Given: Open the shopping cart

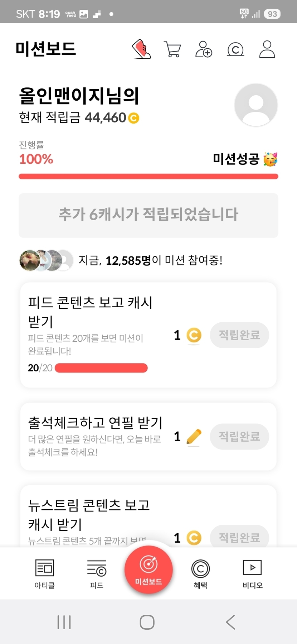Looking at the screenshot, I should [172, 49].
